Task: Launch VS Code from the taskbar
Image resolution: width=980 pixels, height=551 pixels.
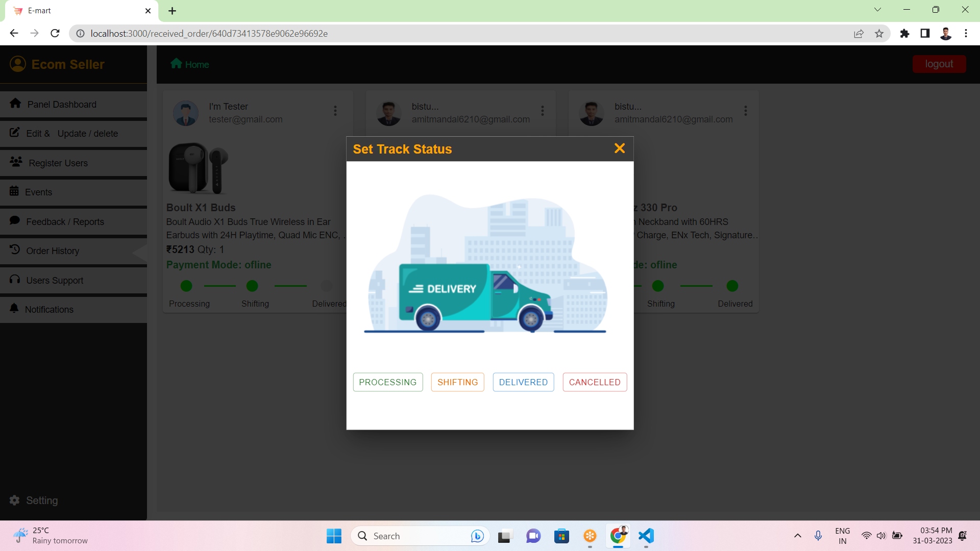Action: [x=646, y=536]
